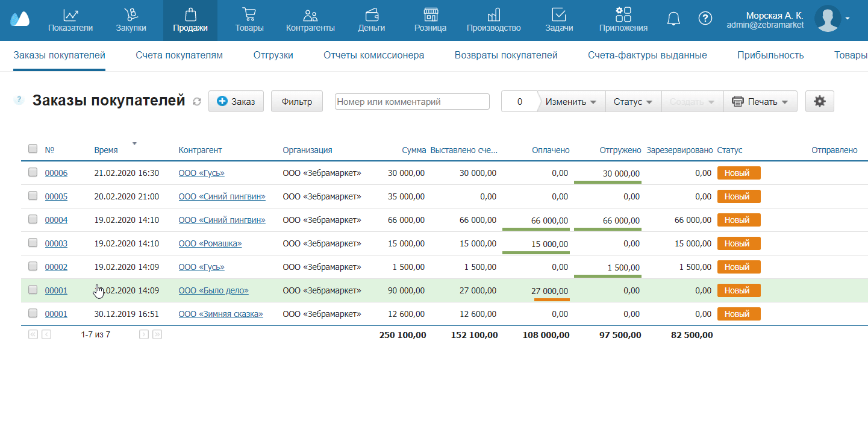
Task: Open the Отгрузки tab
Action: pos(273,55)
